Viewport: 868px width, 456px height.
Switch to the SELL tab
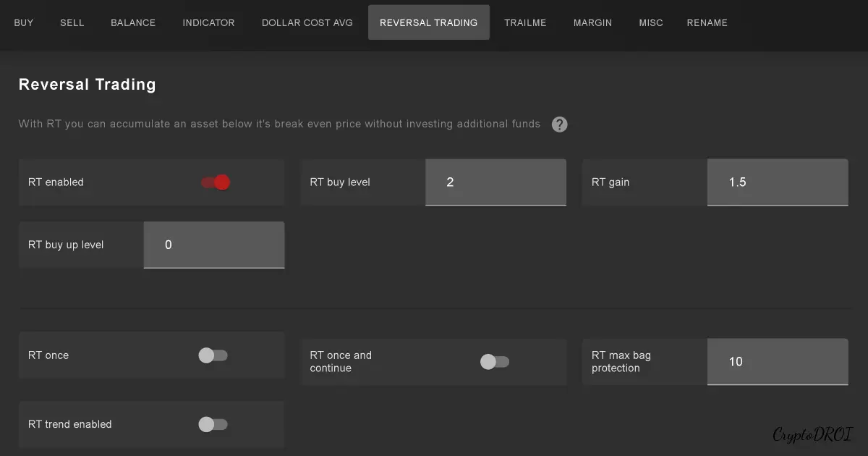[72, 22]
